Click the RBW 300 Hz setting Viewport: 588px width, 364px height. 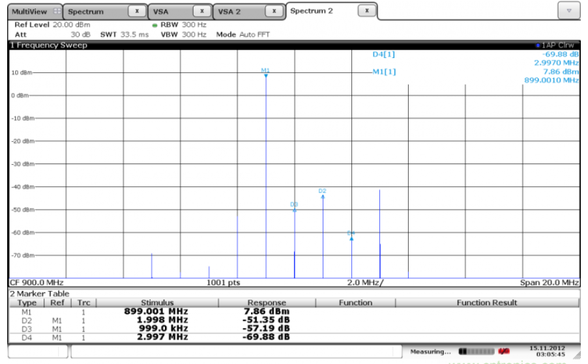coord(183,25)
